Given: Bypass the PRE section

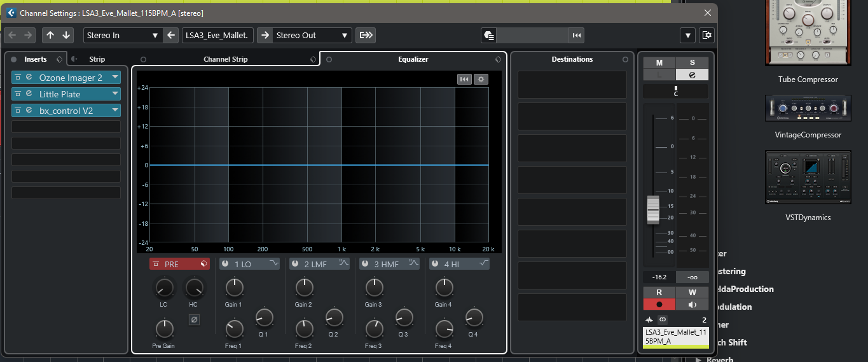Looking at the screenshot, I should tap(155, 264).
